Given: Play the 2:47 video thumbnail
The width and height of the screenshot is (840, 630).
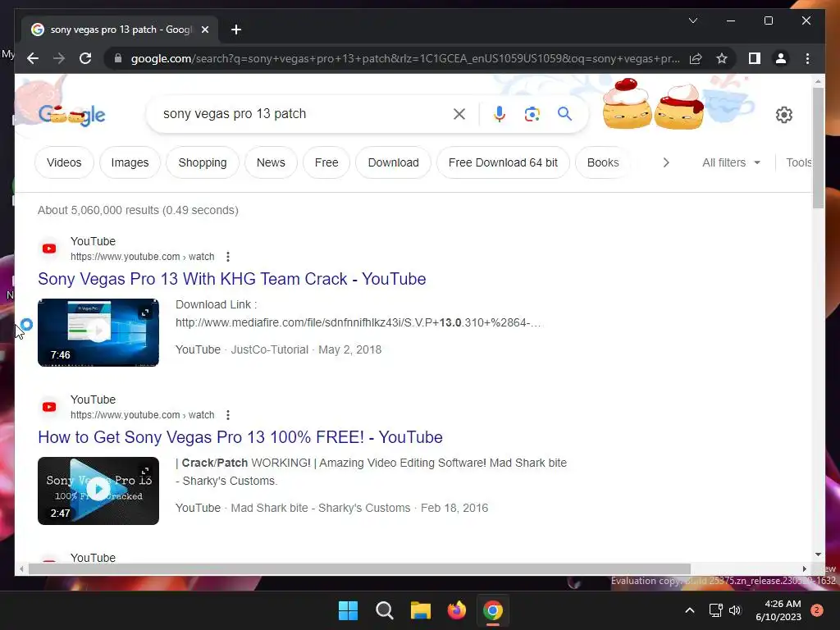Looking at the screenshot, I should tap(98, 491).
